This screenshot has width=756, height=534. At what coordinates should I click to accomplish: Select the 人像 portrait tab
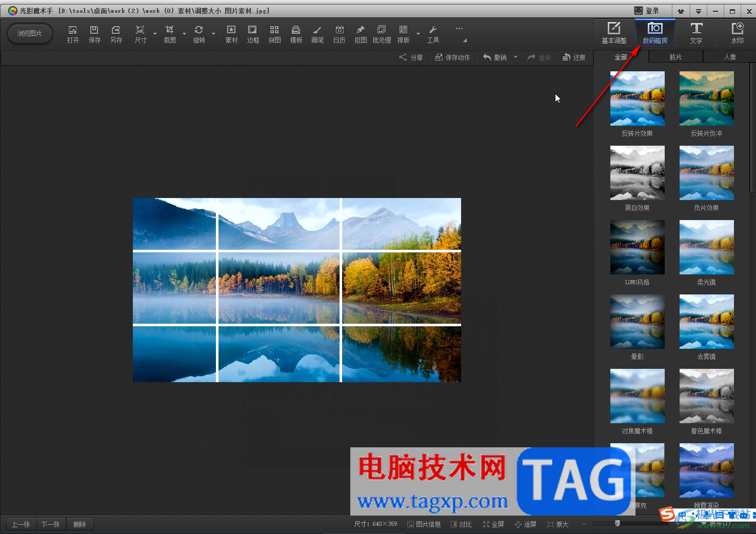[x=730, y=57]
